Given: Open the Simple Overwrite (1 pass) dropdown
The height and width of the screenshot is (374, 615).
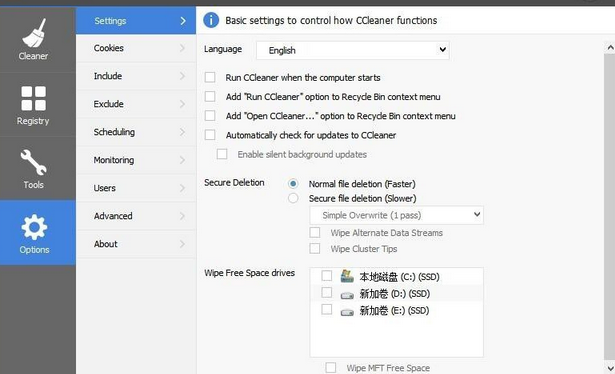Looking at the screenshot, I should tap(396, 215).
